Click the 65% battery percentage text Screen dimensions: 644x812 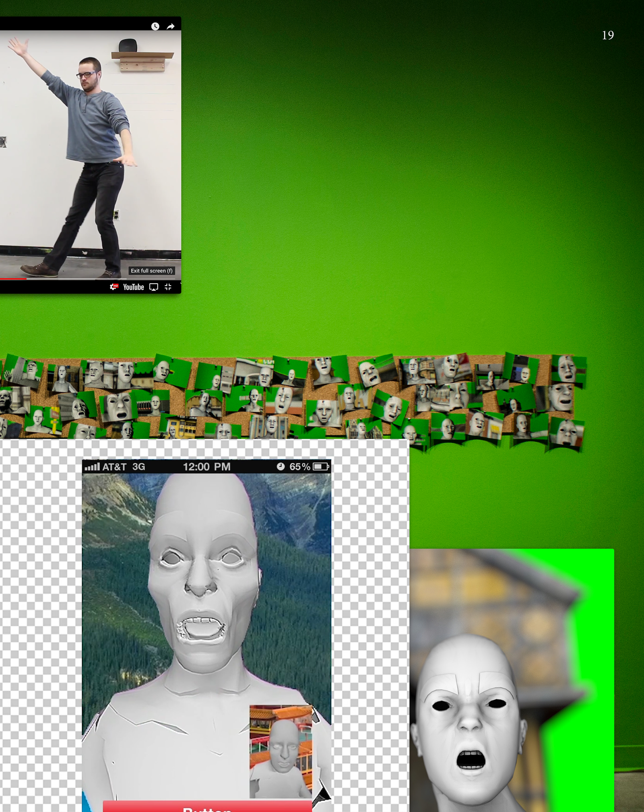(300, 467)
